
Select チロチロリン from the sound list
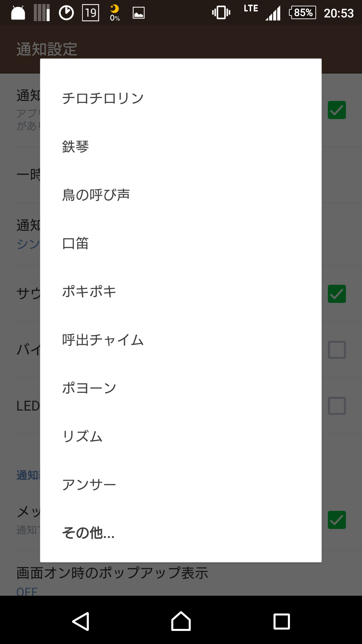coord(181,98)
